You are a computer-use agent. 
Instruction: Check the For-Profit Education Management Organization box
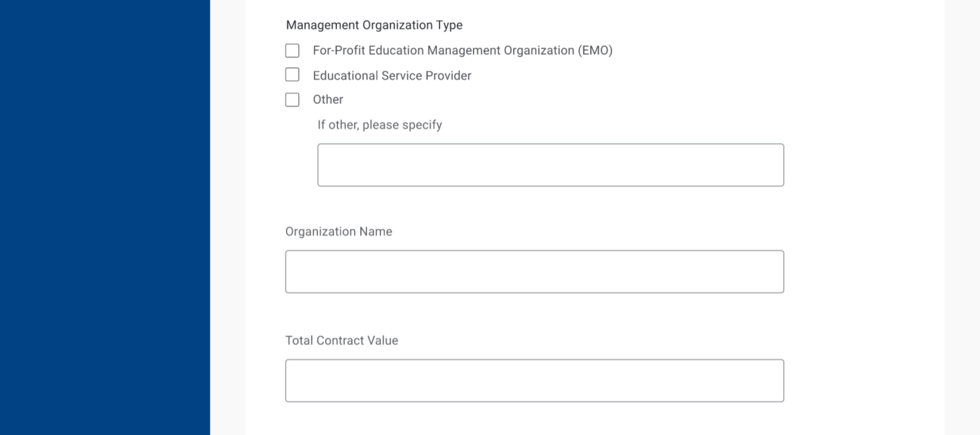click(292, 51)
